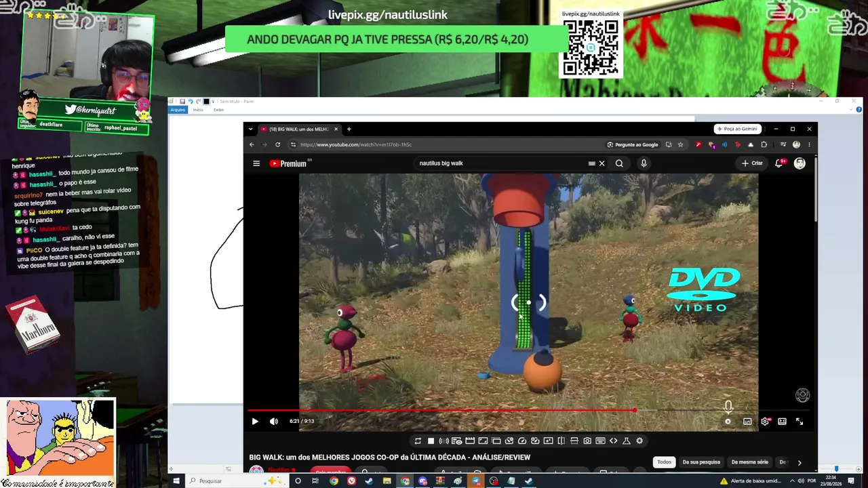The image size is (868, 488).
Task: Open the Chrome three-dot menu
Action: click(x=809, y=144)
